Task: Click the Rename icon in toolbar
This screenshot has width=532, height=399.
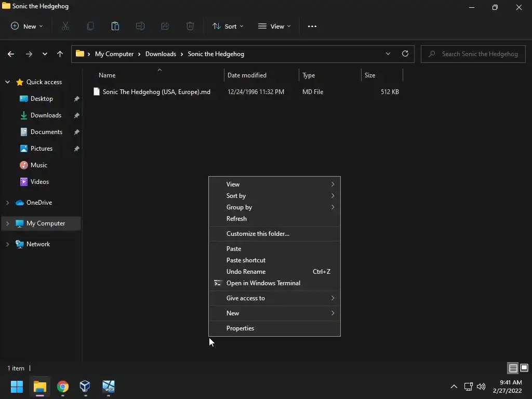Action: pyautogui.click(x=140, y=26)
